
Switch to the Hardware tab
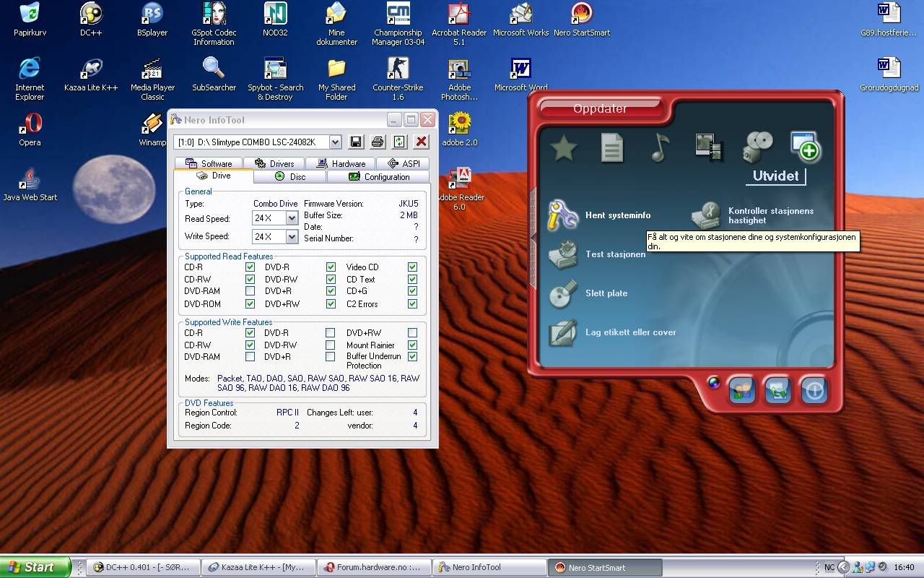coord(341,163)
